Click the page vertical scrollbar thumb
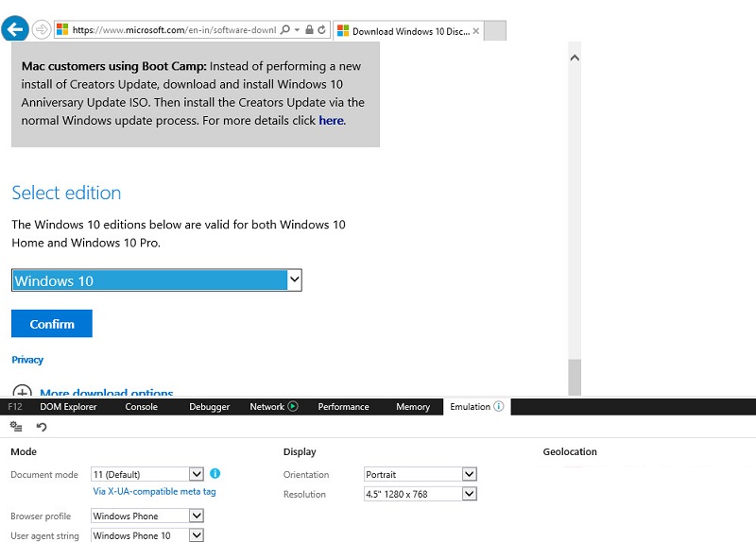This screenshot has width=756, height=542. (x=575, y=378)
